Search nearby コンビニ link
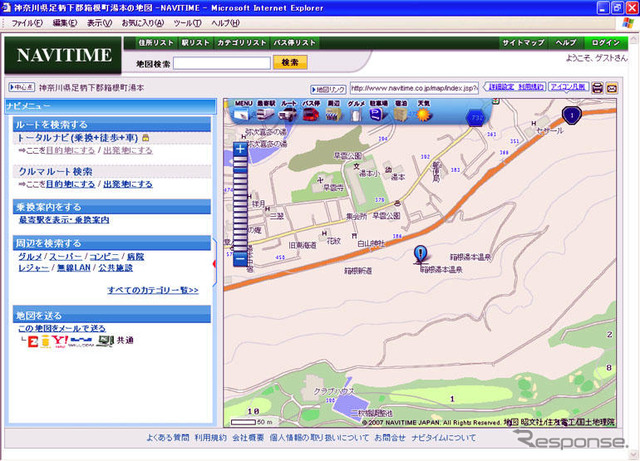Viewport: 640px width, 461px height. click(x=104, y=257)
